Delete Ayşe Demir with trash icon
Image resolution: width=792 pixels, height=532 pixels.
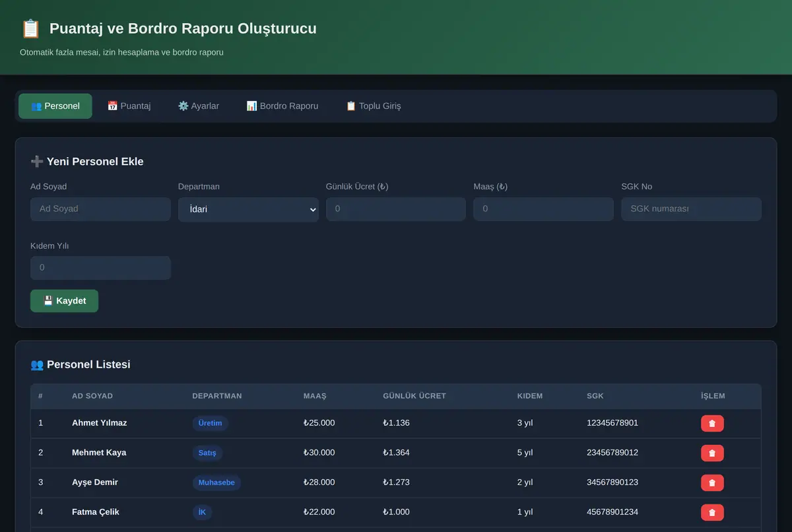712,482
